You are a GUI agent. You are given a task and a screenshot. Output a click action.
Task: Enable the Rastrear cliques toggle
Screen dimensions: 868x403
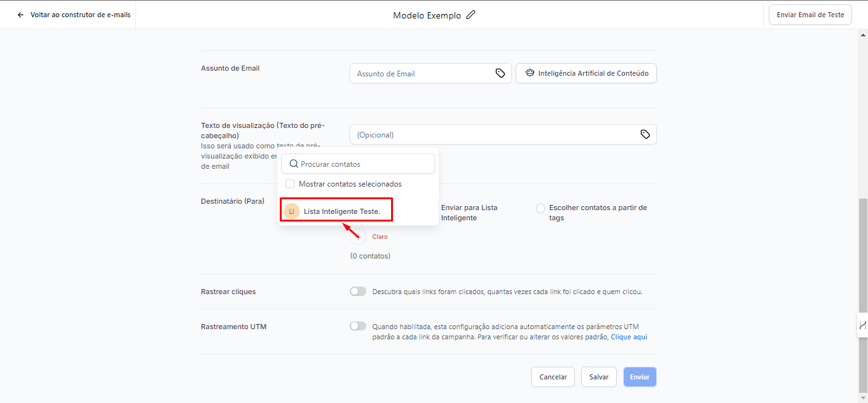point(358,292)
